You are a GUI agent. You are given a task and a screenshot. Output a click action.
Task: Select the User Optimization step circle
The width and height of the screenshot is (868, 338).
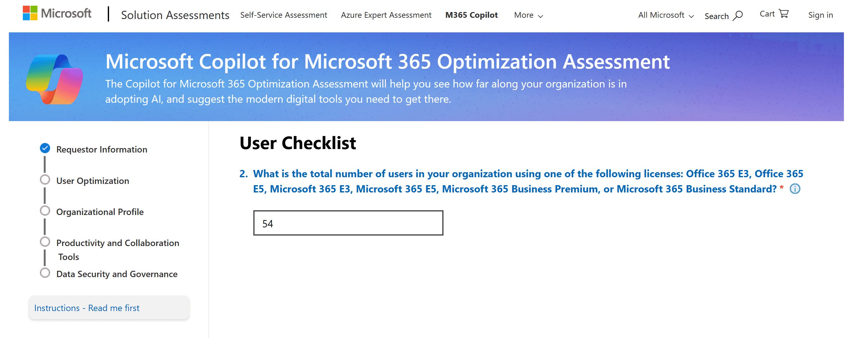coord(45,179)
